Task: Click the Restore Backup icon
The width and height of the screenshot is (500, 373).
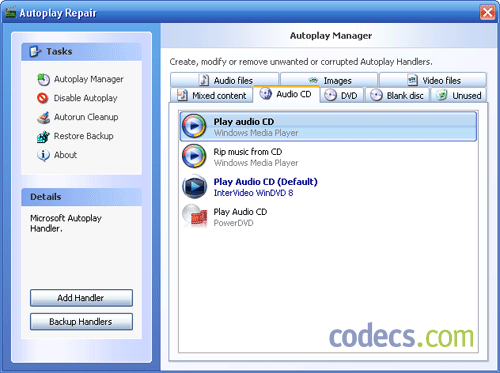Action: (43, 136)
